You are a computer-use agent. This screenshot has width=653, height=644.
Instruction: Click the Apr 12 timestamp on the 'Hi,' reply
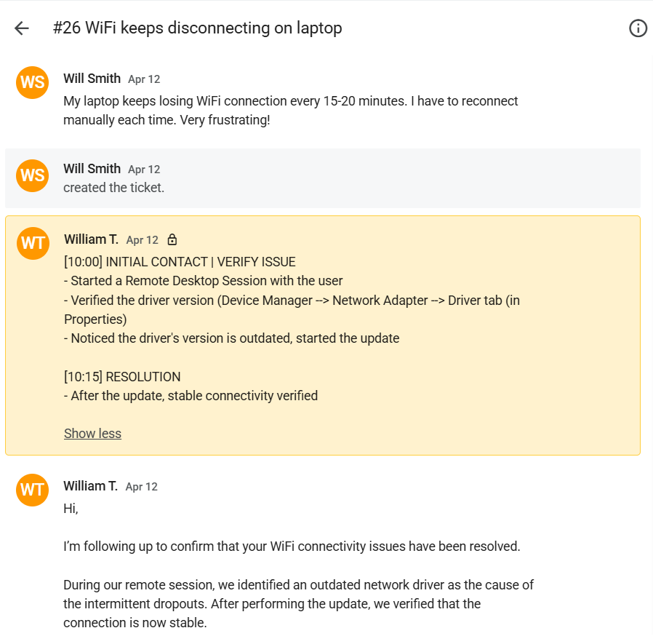(x=142, y=487)
